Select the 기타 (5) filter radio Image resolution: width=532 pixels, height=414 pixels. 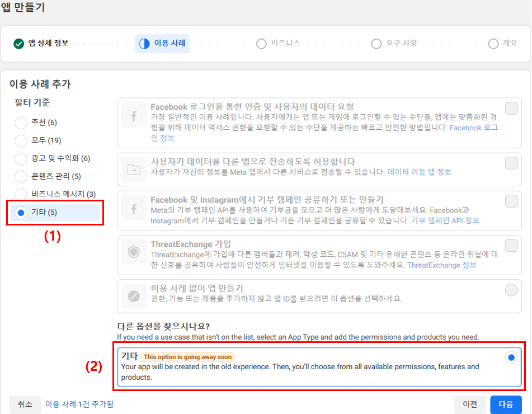21,213
